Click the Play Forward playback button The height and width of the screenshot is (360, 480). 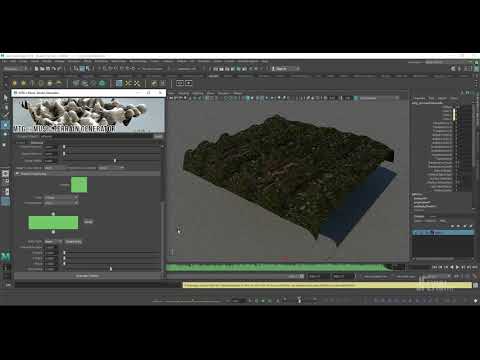457,267
